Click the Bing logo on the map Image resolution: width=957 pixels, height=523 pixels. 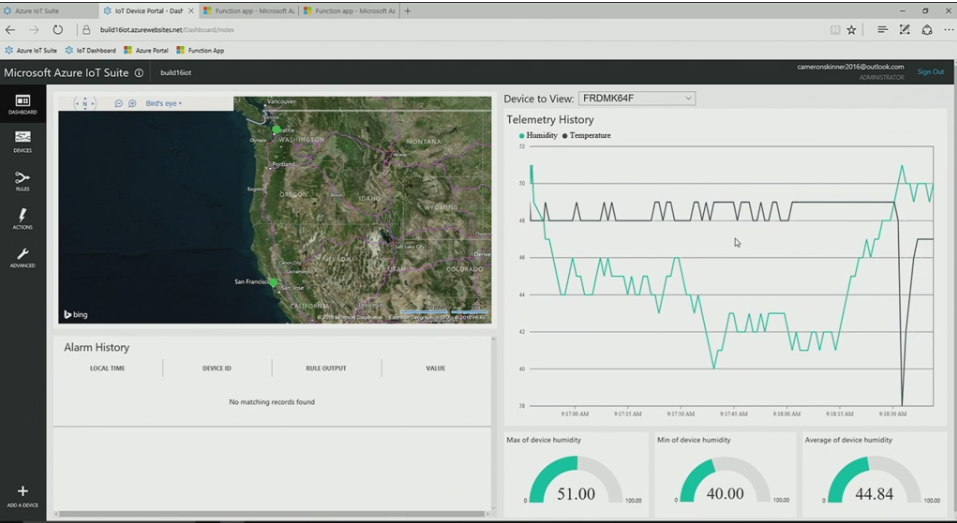click(76, 314)
